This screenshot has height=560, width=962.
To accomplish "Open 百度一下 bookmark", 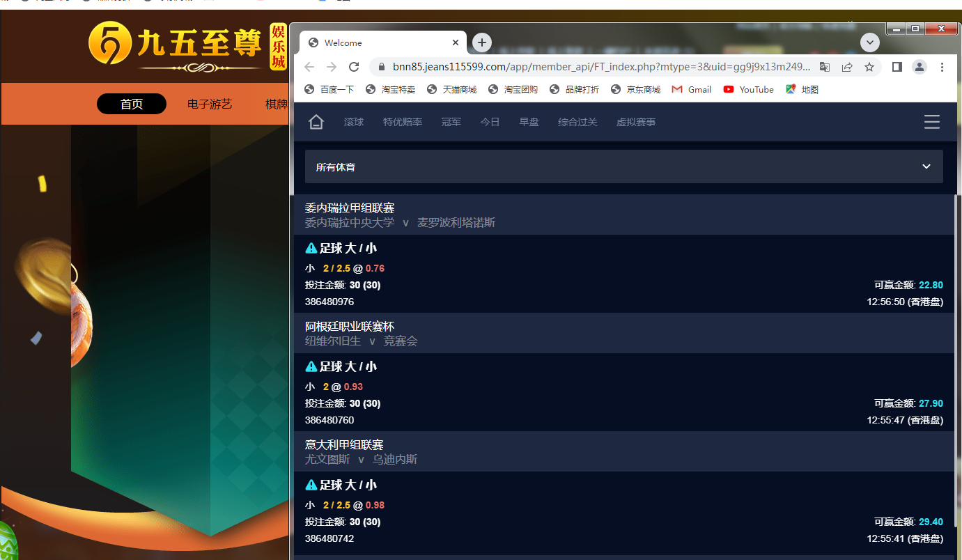I will coord(329,89).
